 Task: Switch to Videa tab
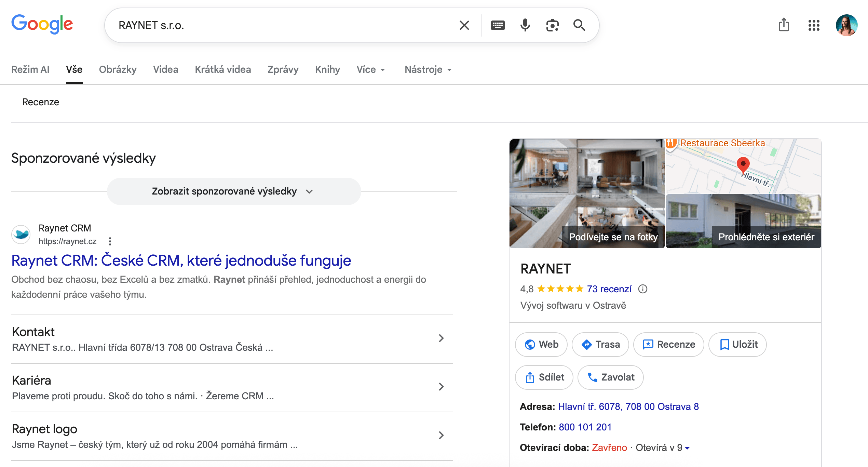tap(166, 69)
